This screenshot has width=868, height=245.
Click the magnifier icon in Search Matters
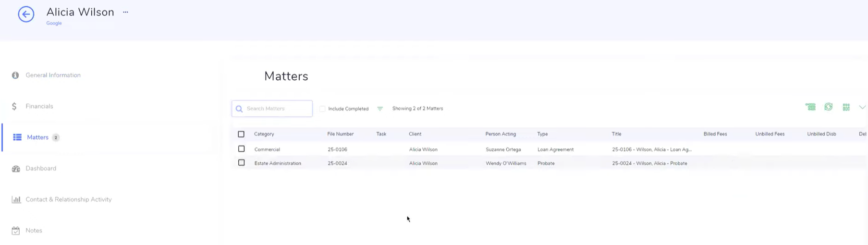point(239,109)
